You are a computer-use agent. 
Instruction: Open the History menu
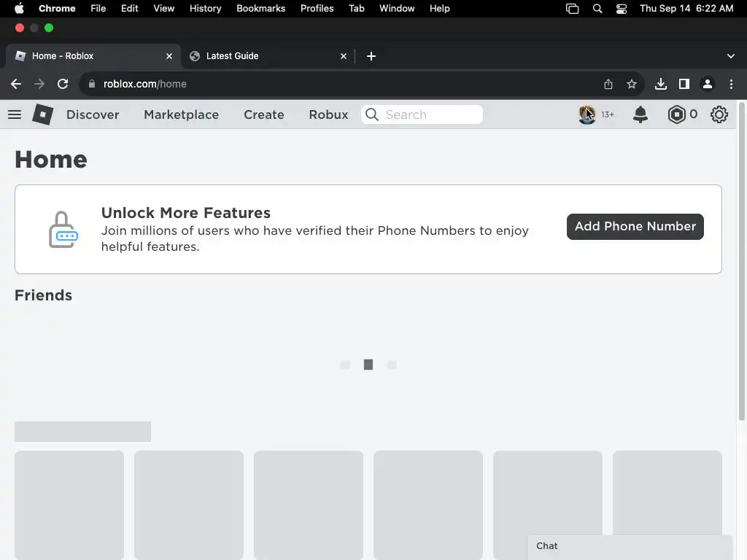tap(205, 9)
